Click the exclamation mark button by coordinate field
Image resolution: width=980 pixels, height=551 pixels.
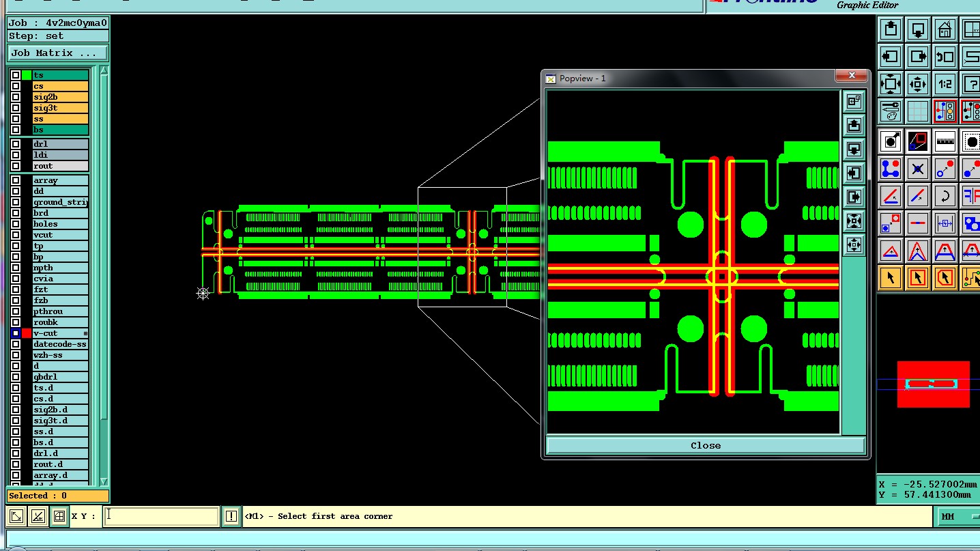tap(231, 517)
